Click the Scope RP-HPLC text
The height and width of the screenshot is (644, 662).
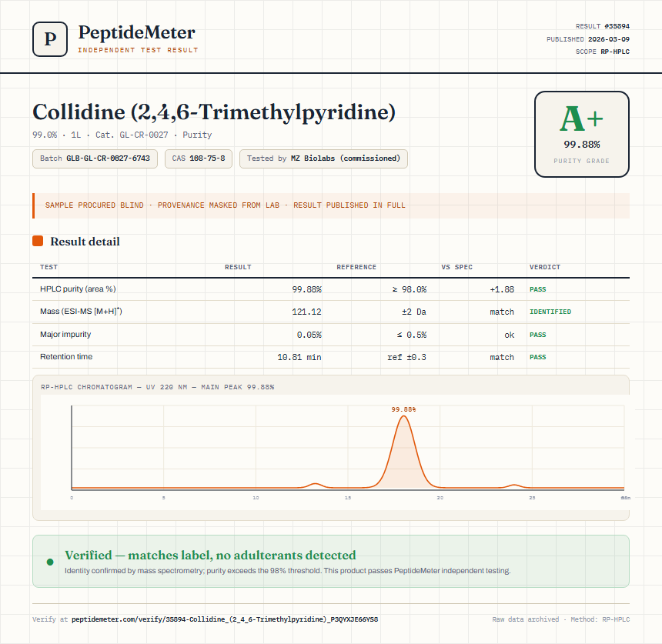[602, 52]
